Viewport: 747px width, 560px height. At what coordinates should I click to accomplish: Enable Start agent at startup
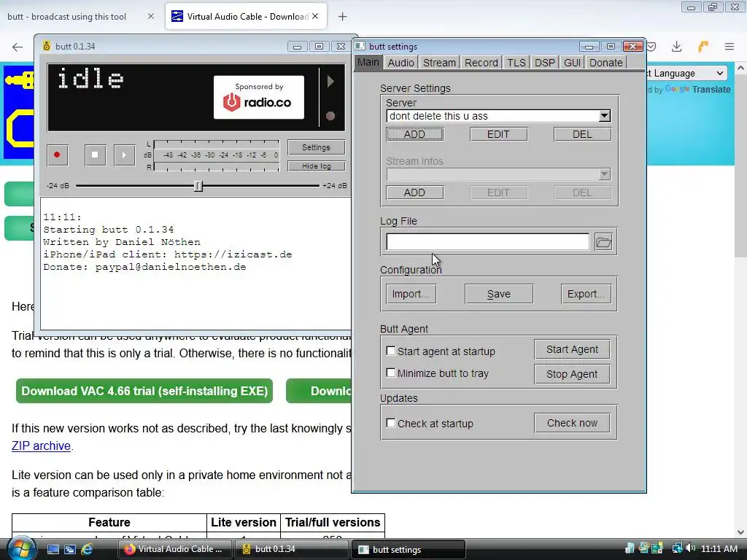point(391,351)
